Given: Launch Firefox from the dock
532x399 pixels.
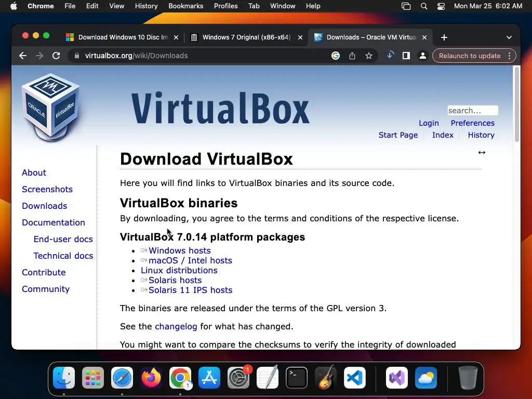Looking at the screenshot, I should click(x=151, y=378).
